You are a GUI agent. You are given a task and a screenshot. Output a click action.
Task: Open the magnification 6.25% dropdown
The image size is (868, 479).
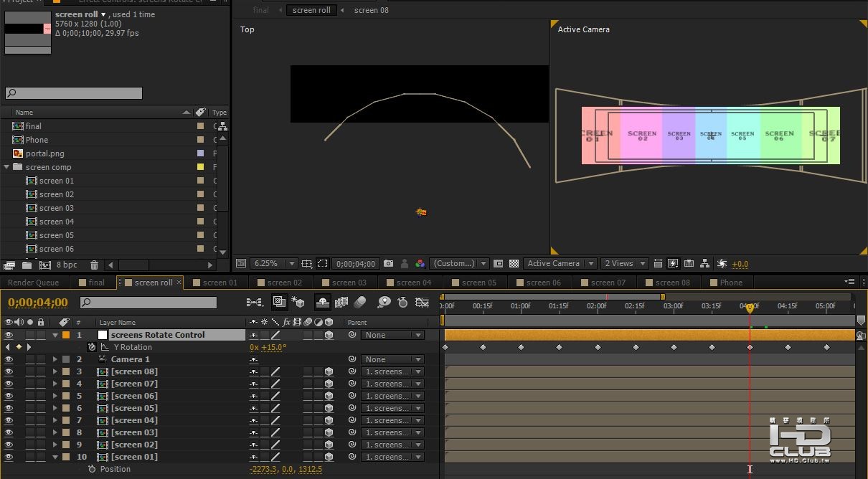(273, 264)
